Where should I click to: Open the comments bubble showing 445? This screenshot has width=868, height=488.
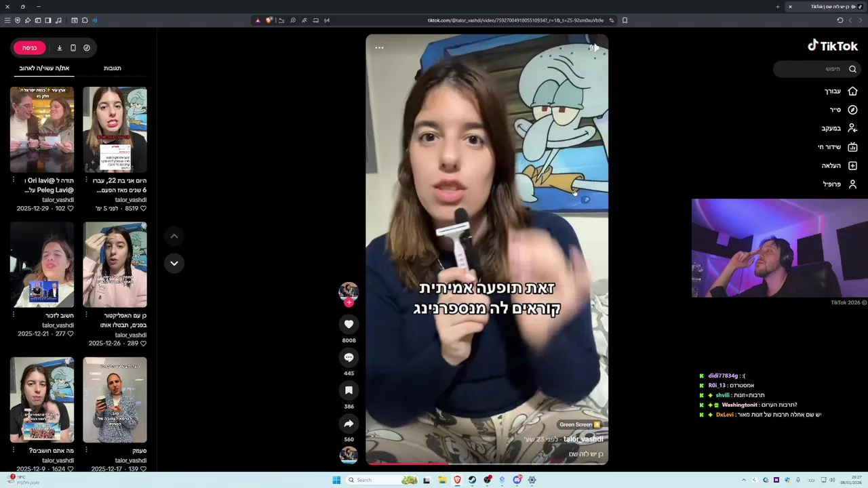(x=349, y=357)
